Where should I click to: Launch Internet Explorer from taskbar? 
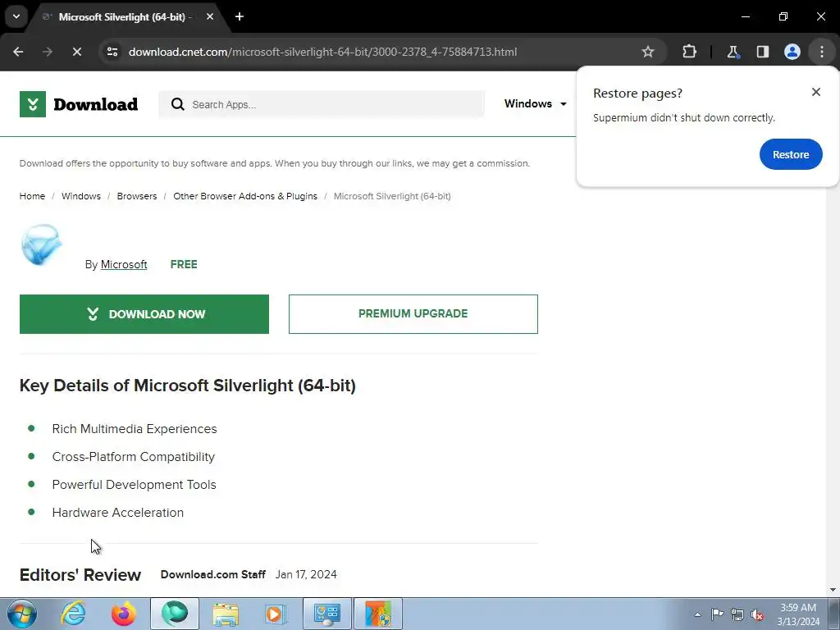click(73, 614)
